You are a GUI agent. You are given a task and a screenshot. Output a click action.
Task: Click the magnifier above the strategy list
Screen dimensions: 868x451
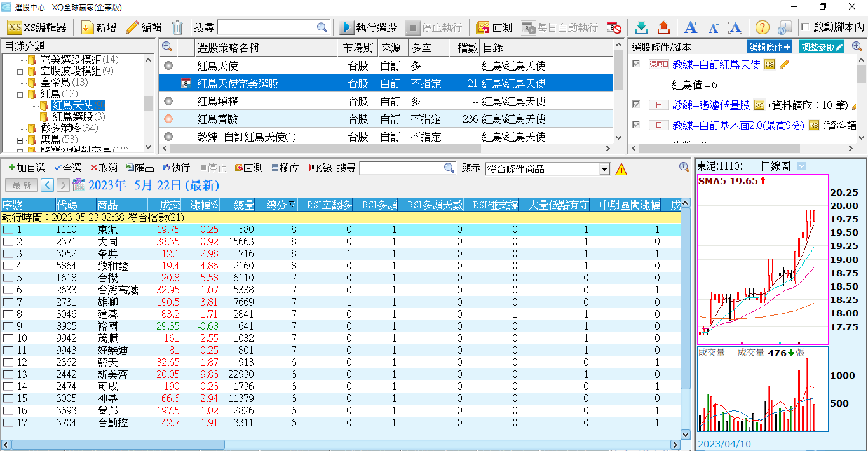[168, 46]
